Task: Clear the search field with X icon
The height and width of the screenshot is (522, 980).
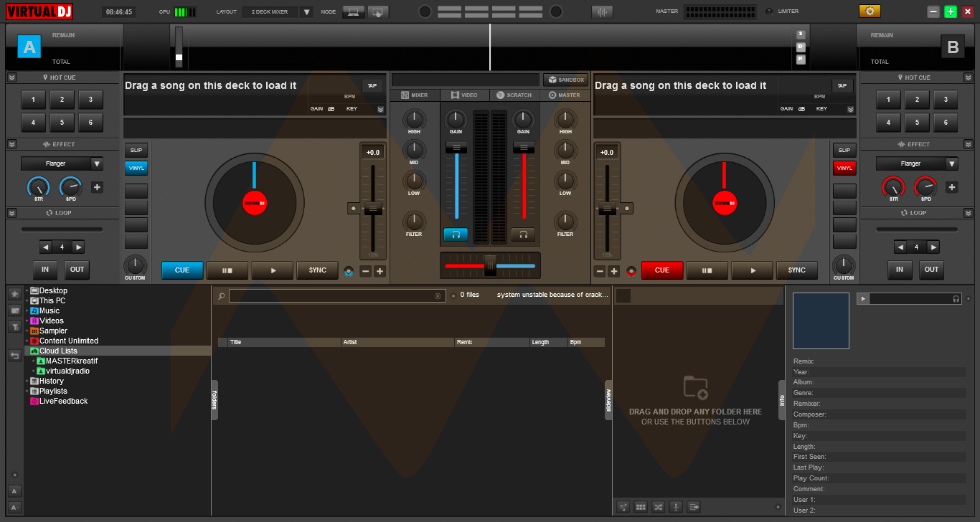Action: 438,295
